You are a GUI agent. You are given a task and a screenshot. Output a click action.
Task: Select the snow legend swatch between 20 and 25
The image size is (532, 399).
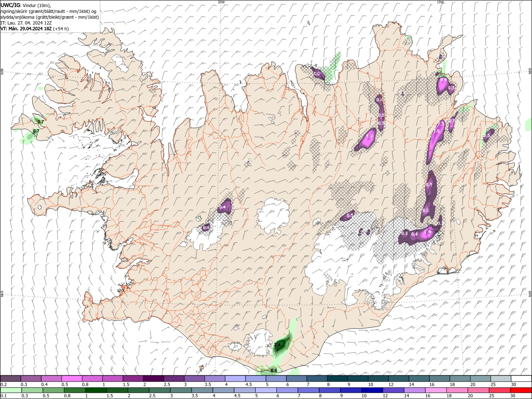click(x=481, y=379)
